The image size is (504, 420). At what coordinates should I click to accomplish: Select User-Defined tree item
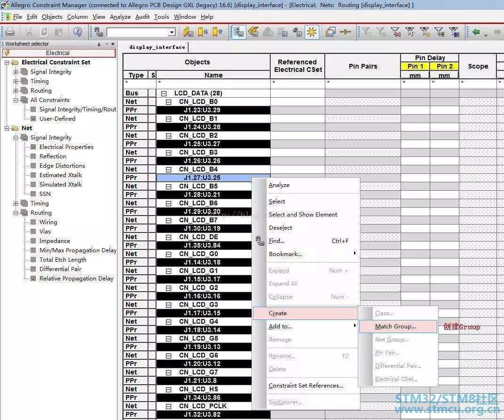[x=57, y=119]
